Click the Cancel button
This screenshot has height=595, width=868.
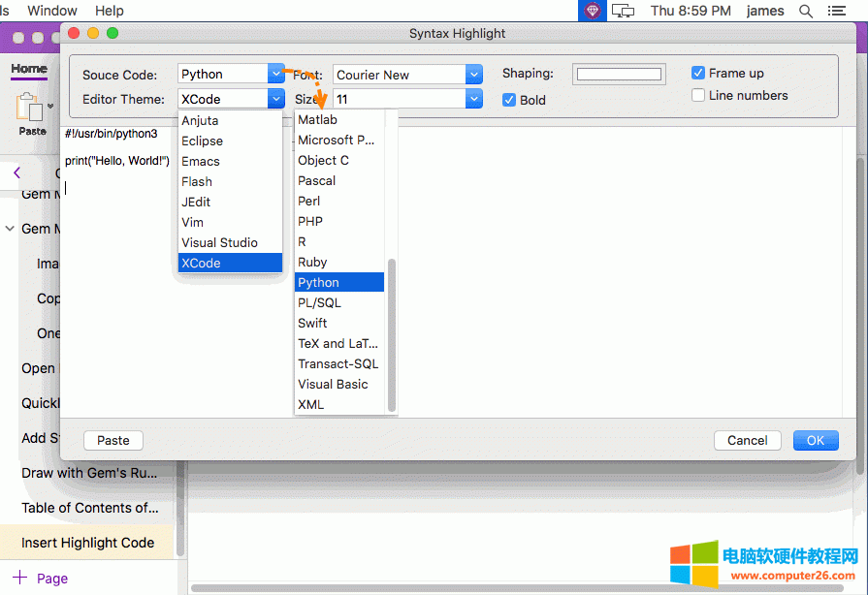tap(747, 440)
